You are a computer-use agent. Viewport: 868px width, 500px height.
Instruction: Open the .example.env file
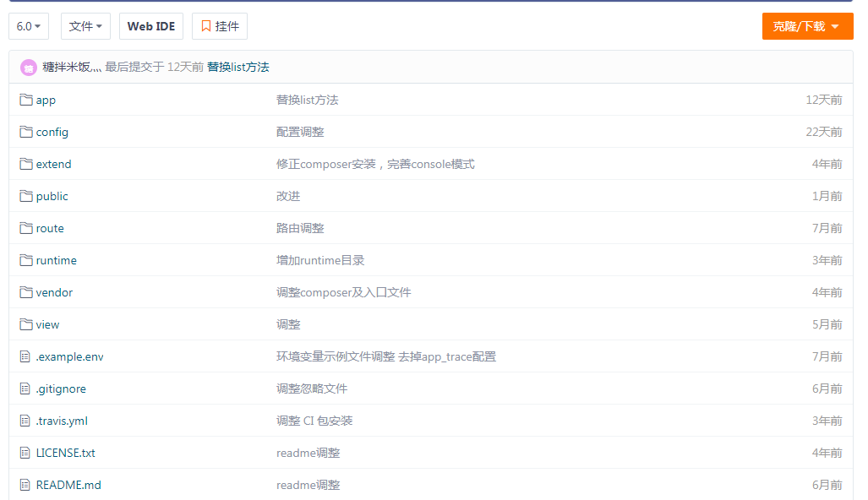(70, 356)
